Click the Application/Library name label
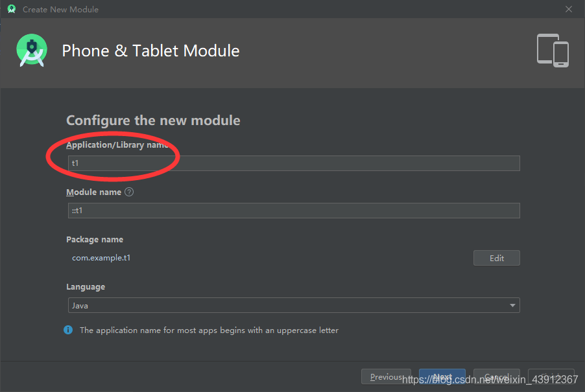585x392 pixels. coord(117,145)
